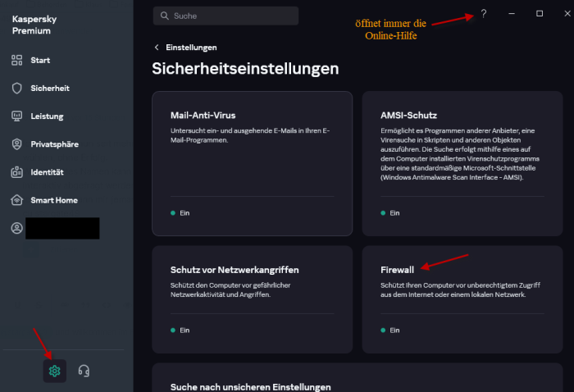Open the Start dashboard icon in sidebar
This screenshot has width=574, height=392.
(x=17, y=60)
